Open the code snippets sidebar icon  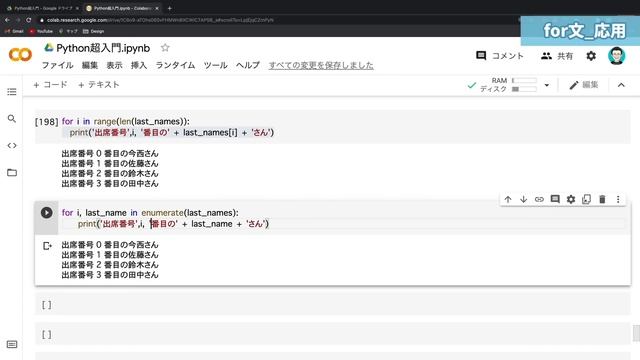pos(12,146)
